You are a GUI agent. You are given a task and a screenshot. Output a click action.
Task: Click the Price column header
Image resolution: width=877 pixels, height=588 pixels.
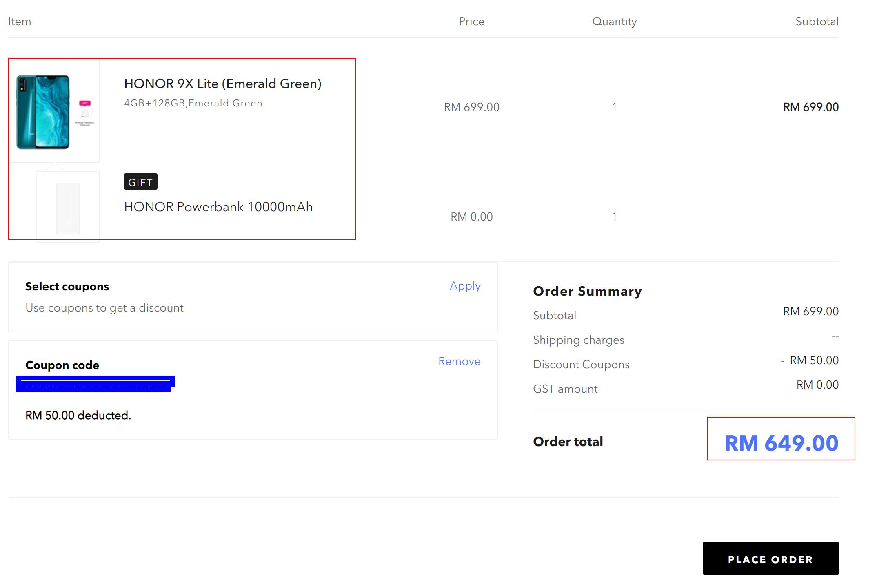coord(471,22)
